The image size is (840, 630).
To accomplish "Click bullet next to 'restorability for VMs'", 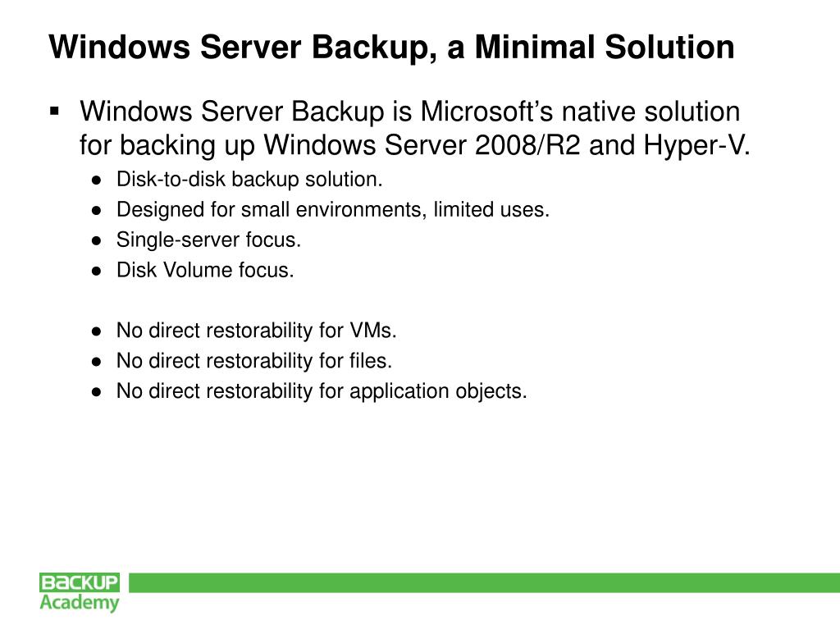I will coord(96,331).
